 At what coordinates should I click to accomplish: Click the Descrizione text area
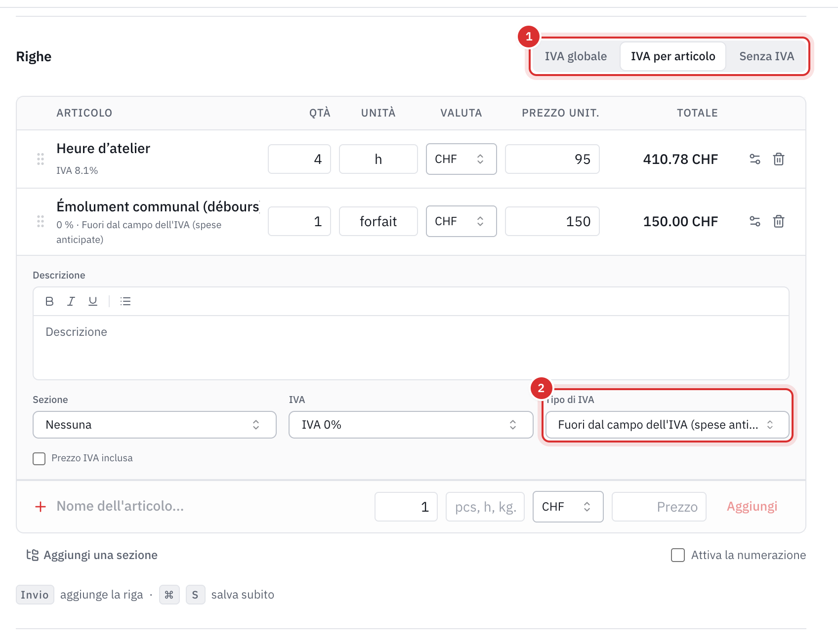(x=411, y=348)
